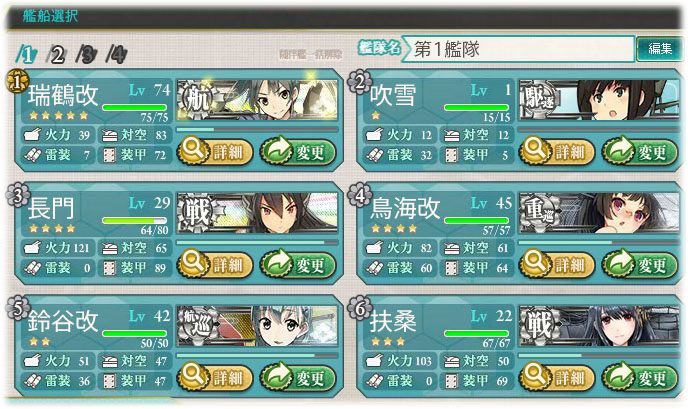
Task: Open the 鳥海改 portrait banner
Action: [599, 213]
